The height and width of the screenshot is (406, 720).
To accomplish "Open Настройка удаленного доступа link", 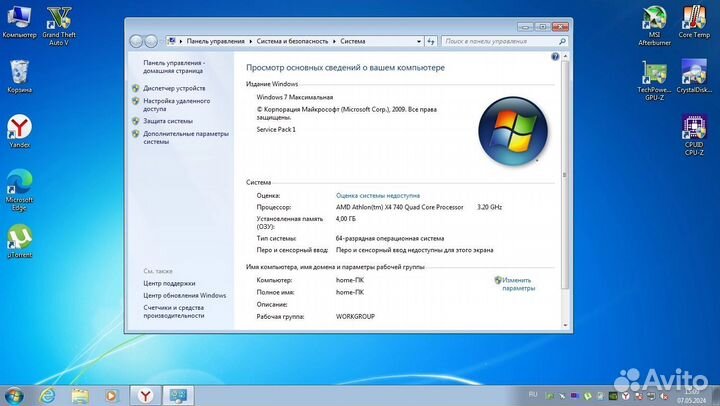I will [176, 105].
